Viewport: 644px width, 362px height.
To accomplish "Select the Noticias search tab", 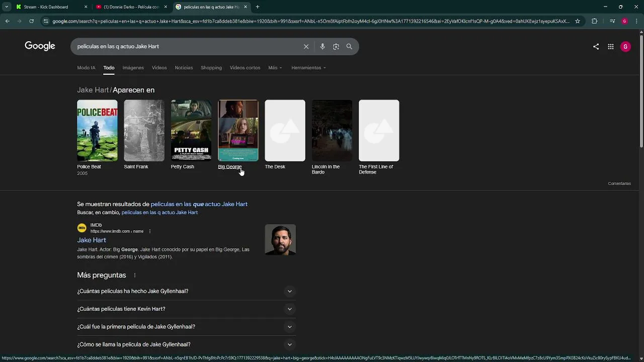I will [x=184, y=68].
